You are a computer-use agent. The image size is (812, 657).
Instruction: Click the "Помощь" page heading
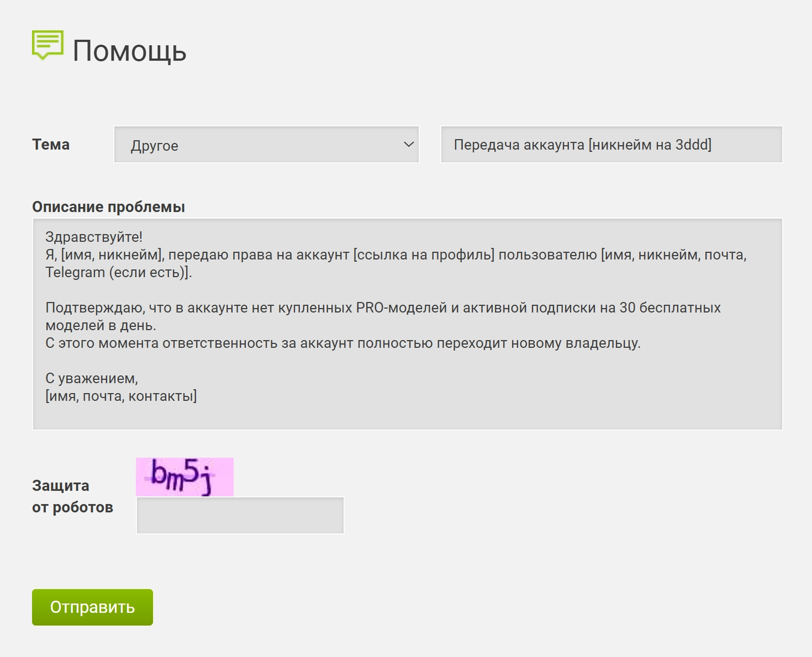point(129,51)
